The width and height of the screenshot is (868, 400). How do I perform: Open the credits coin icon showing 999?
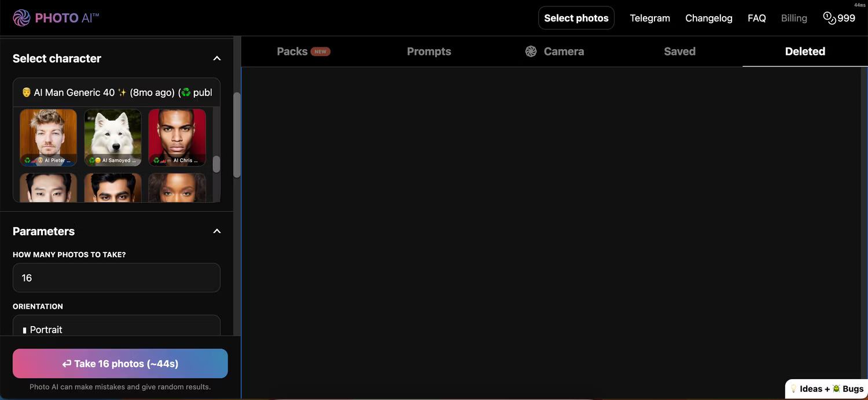pos(829,18)
